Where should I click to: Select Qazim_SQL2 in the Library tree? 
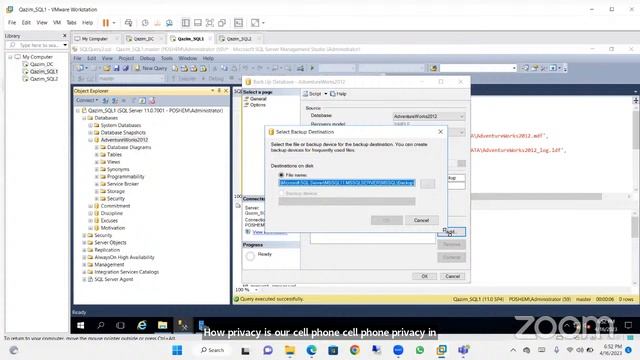click(44, 79)
